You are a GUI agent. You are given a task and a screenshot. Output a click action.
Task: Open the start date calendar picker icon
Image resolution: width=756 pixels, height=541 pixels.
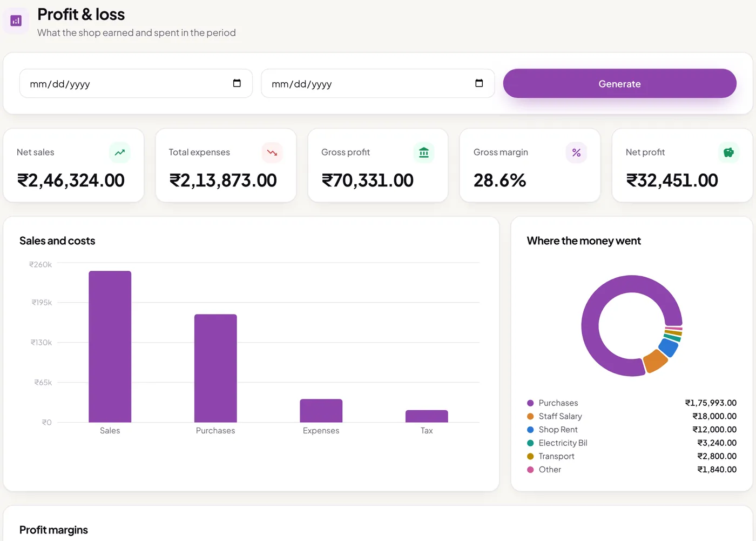click(x=237, y=83)
